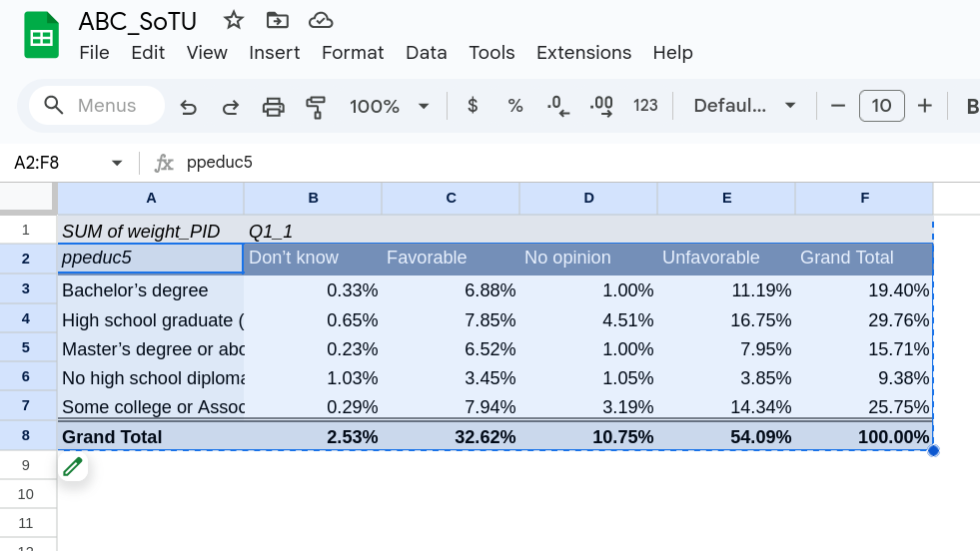The width and height of the screenshot is (980, 551).
Task: Format as currency with the dollar icon
Action: (x=473, y=106)
